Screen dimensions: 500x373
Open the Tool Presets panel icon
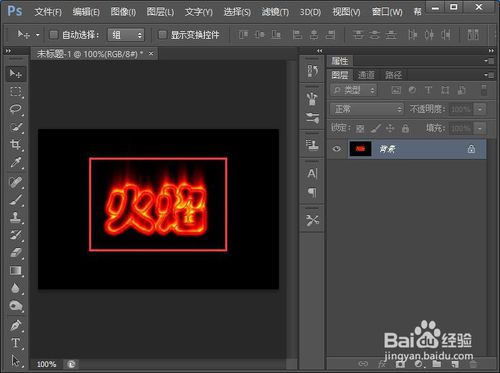[312, 220]
